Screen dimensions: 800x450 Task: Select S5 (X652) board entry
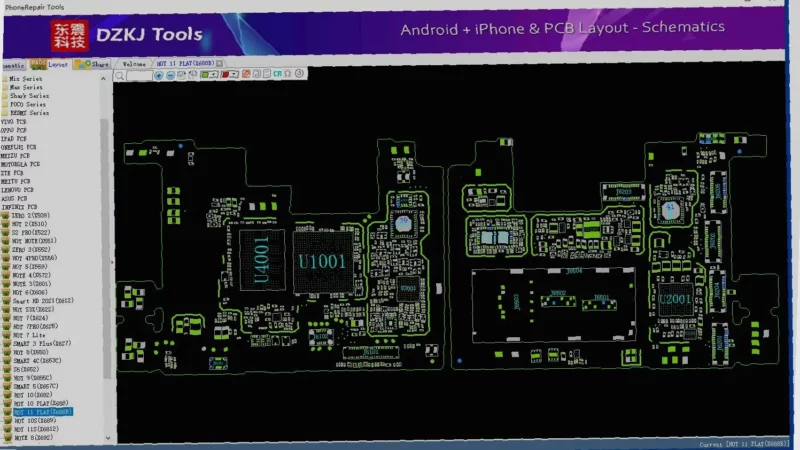click(26, 369)
